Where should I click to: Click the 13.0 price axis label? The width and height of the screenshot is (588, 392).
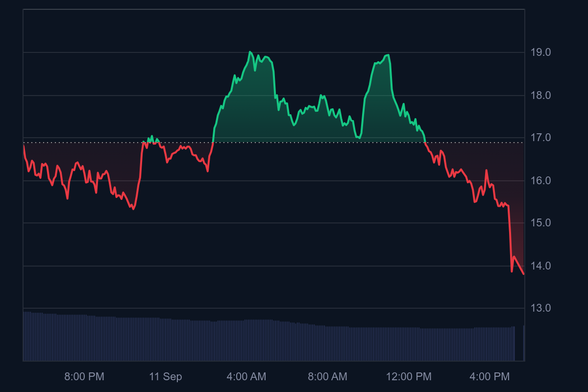coord(540,308)
